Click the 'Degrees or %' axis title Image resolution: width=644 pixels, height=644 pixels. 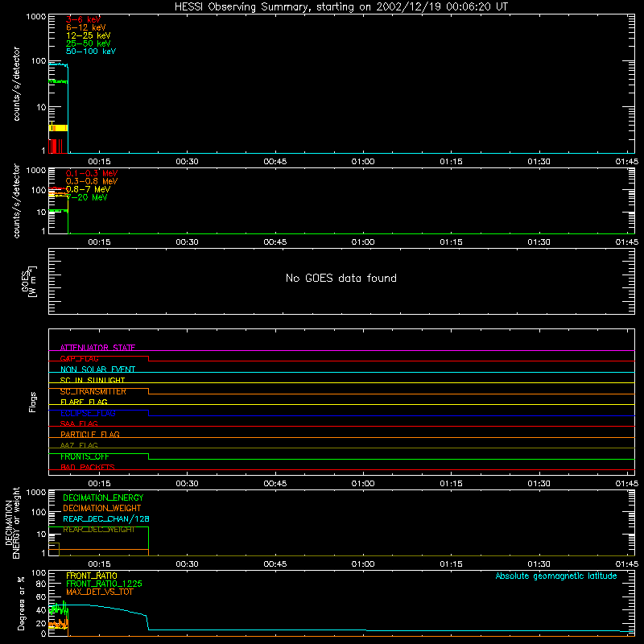pos(21,603)
